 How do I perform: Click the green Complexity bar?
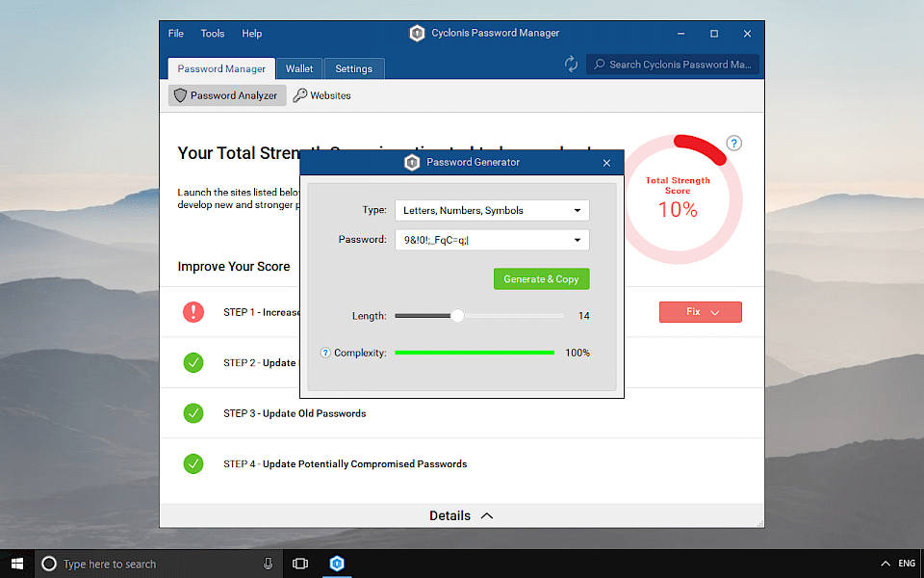click(475, 353)
